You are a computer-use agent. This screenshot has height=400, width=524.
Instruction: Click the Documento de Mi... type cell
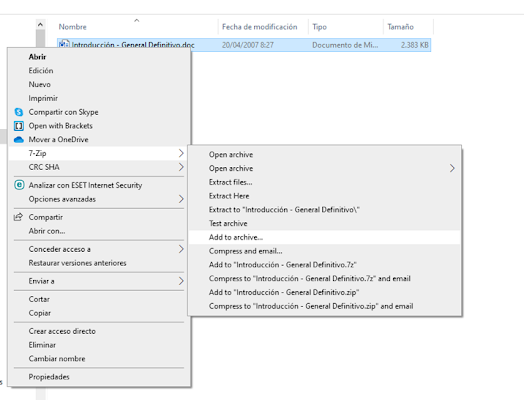point(345,45)
